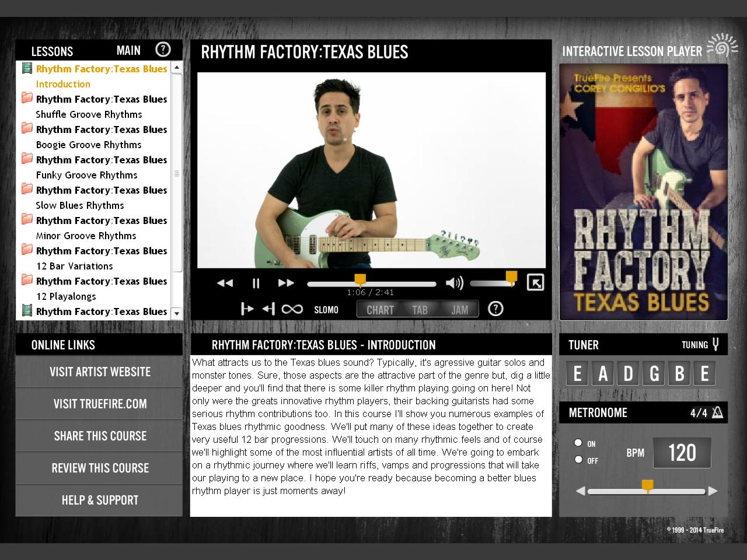Play G string tuner note

[x=654, y=373]
